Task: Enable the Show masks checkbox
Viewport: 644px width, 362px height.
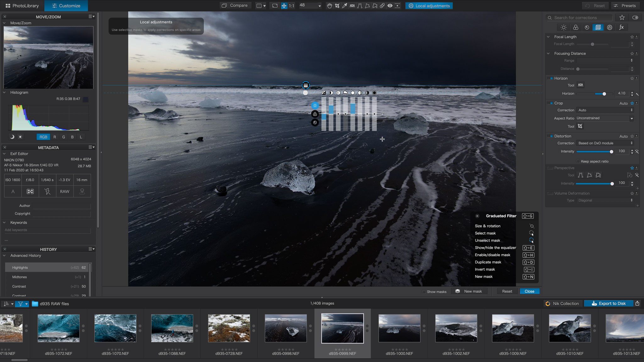Action: tap(424, 292)
